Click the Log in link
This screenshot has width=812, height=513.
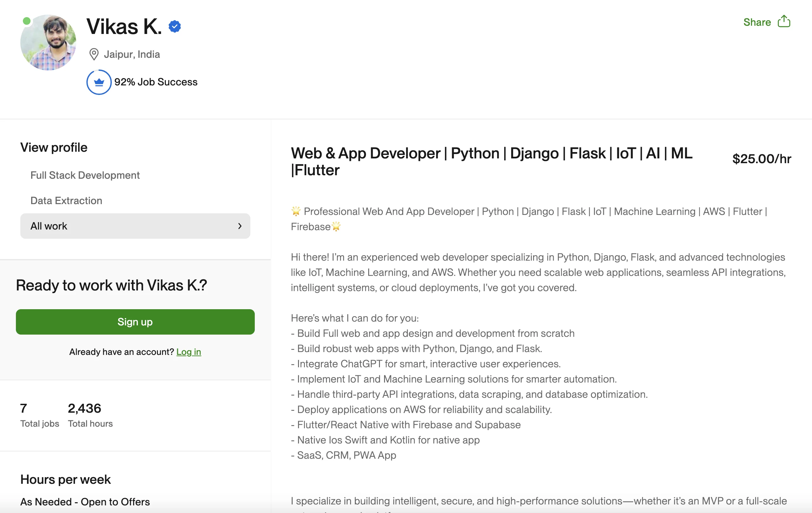point(188,352)
